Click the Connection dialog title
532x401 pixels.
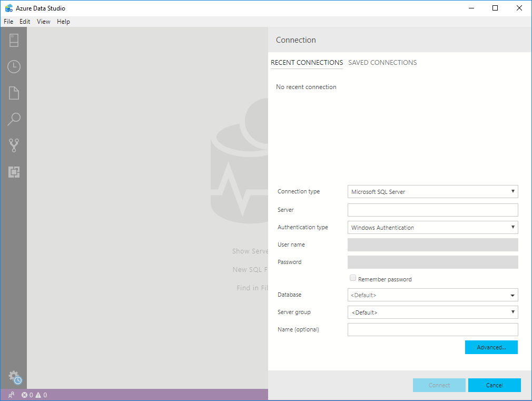(296, 40)
